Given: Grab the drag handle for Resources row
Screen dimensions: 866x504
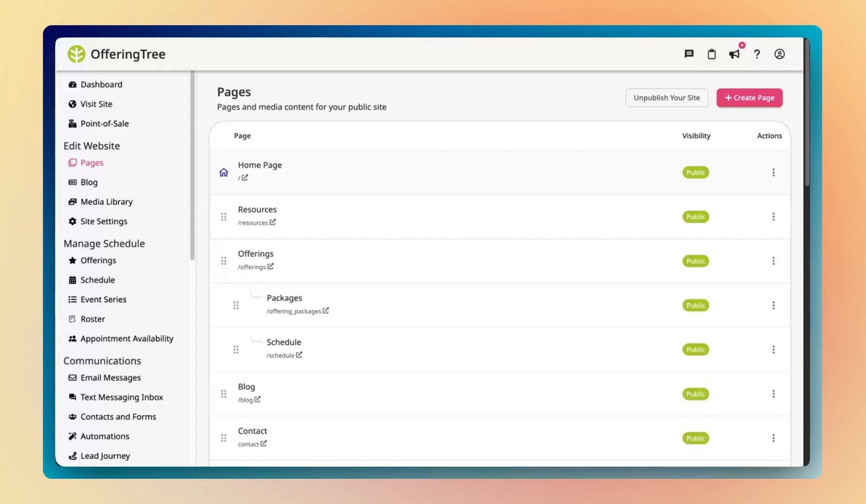Looking at the screenshot, I should click(x=224, y=216).
